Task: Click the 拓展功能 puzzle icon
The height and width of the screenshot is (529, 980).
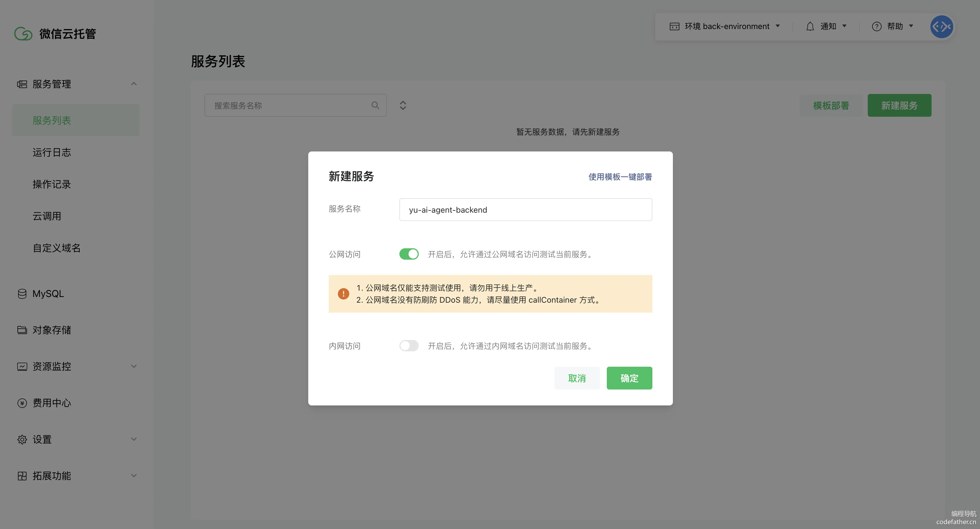Action: [x=22, y=476]
